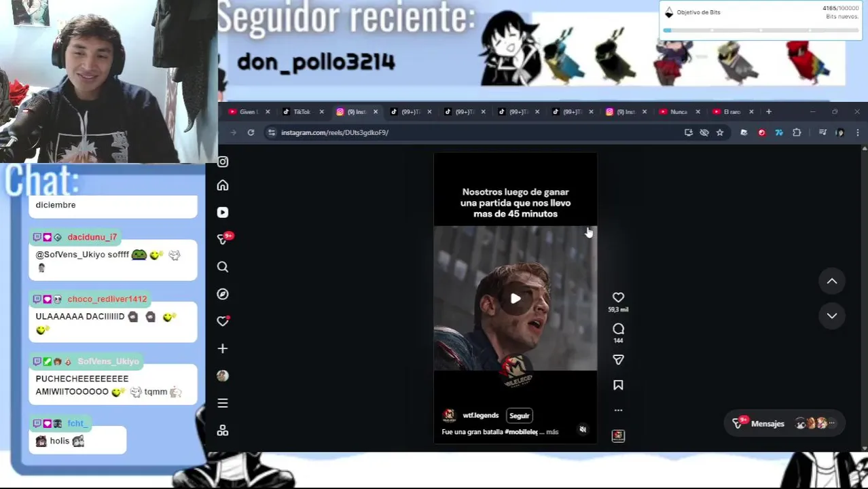Click username fcht_ in chat
This screenshot has width=868, height=489.
pos(76,423)
